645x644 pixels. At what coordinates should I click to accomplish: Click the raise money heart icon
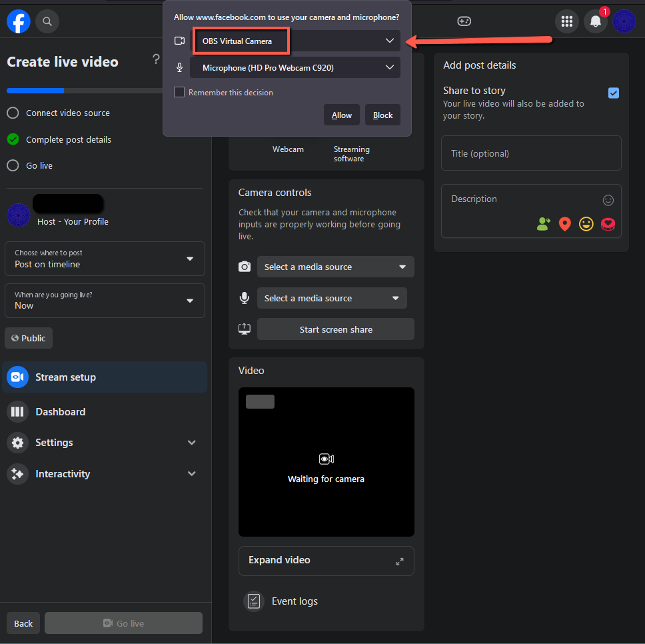pyautogui.click(x=608, y=224)
